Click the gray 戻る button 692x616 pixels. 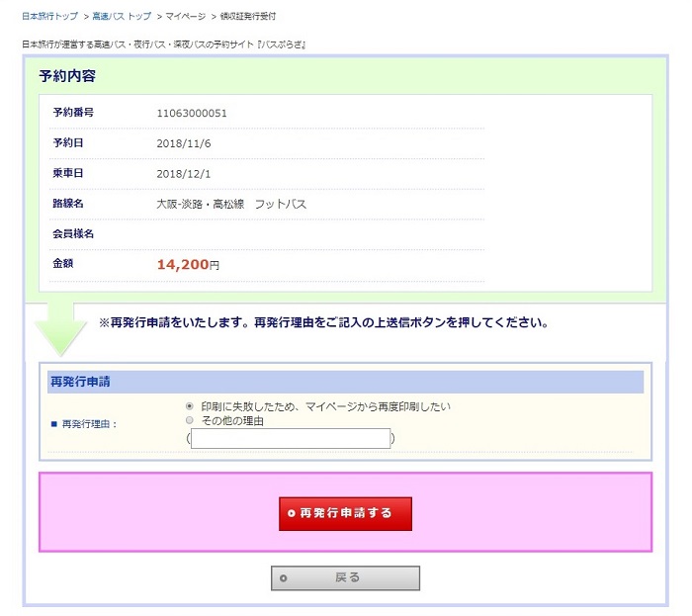(345, 577)
